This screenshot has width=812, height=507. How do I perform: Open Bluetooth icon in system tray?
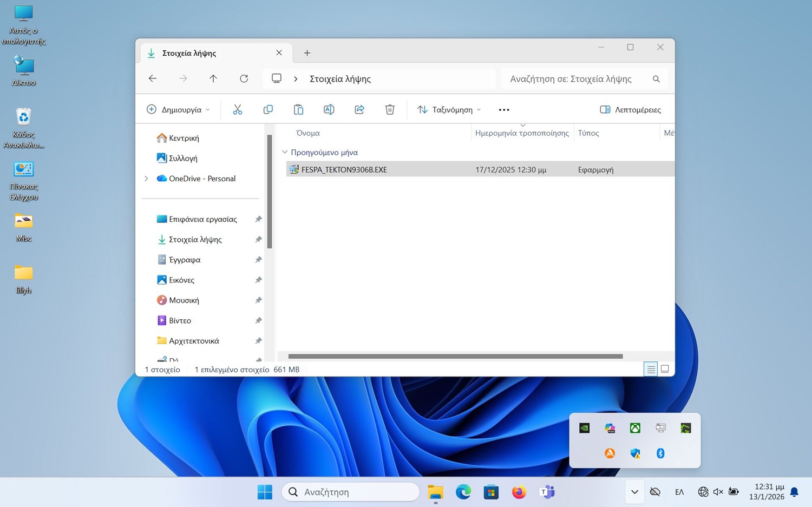(x=660, y=453)
